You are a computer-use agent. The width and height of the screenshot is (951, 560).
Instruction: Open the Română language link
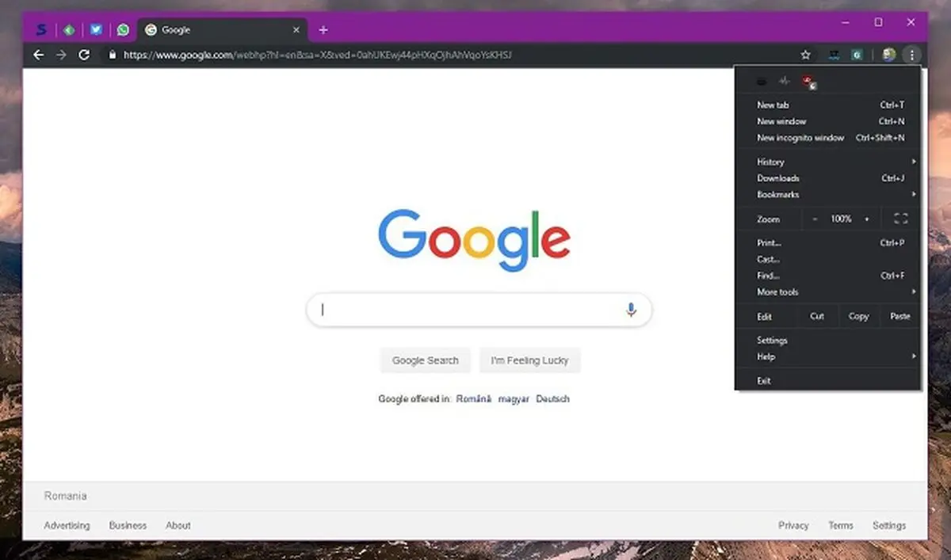[x=474, y=399]
